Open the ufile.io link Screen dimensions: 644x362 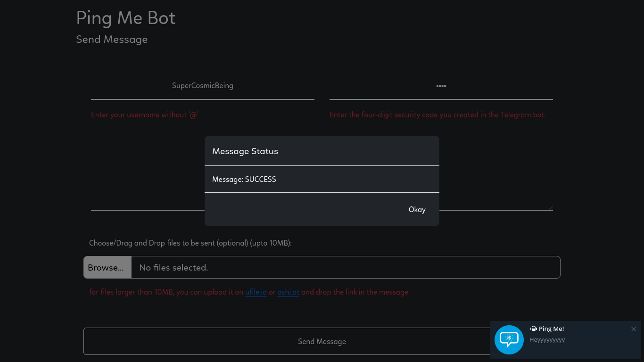256,292
